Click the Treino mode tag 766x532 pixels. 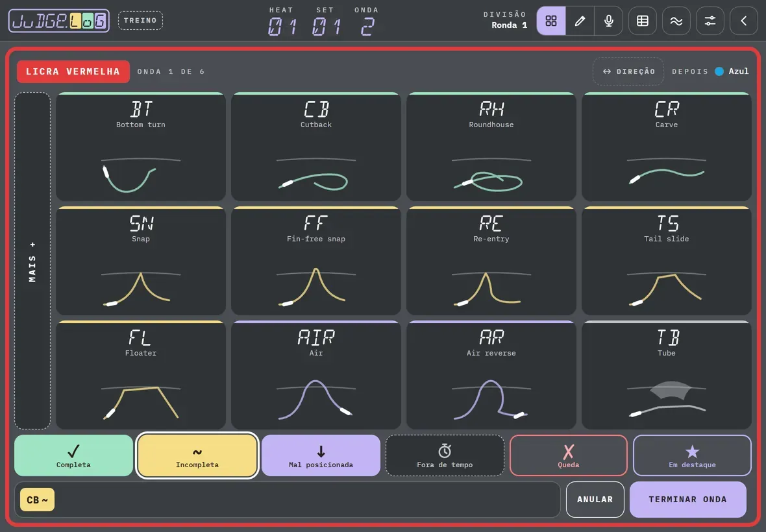(x=140, y=21)
